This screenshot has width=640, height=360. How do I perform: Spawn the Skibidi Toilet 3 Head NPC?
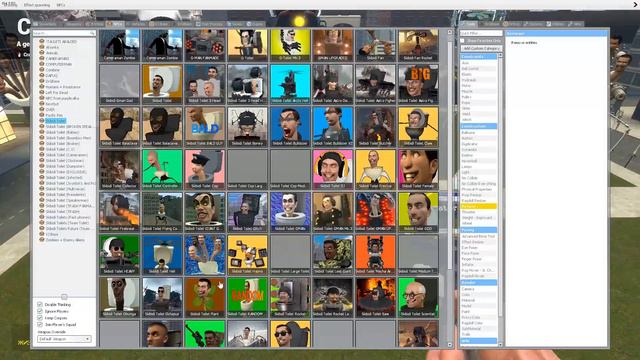(x=205, y=84)
